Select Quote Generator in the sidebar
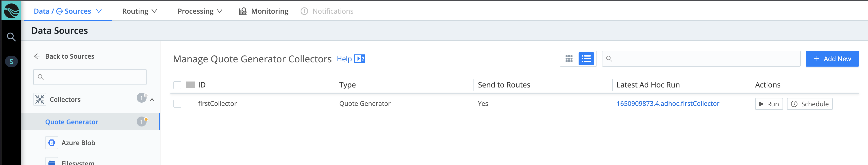The height and width of the screenshot is (165, 868). [72, 122]
